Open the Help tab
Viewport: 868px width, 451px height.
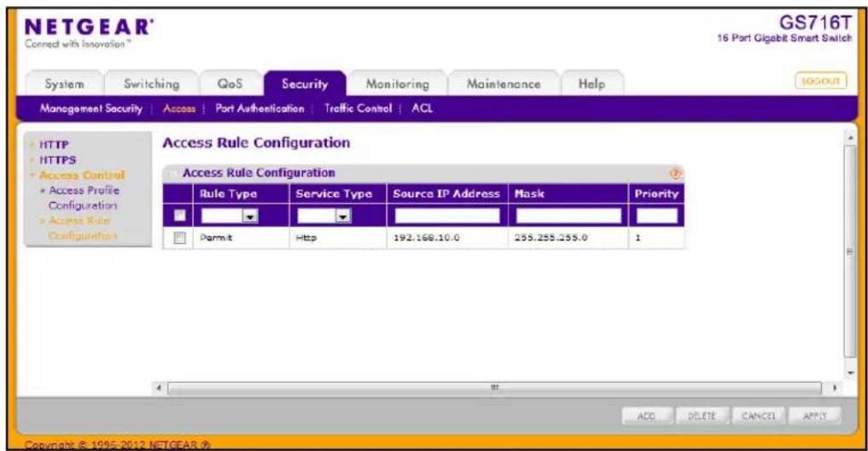point(591,84)
